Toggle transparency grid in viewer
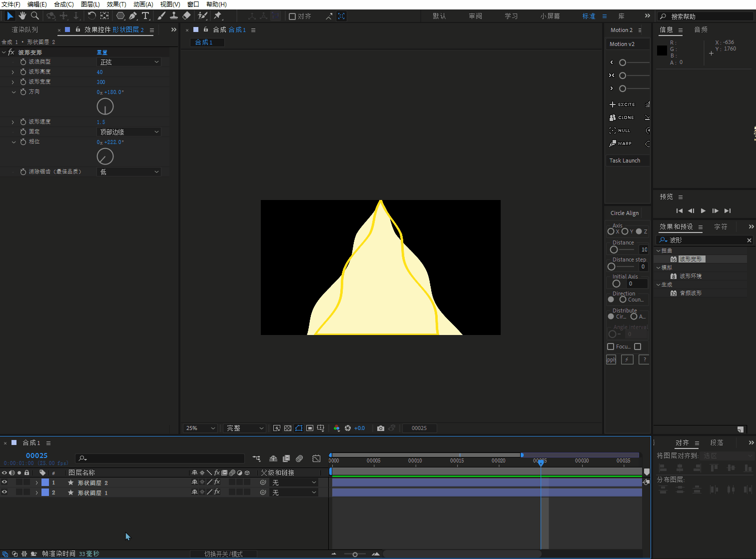Screen dimensions: 756x559 tap(288, 428)
